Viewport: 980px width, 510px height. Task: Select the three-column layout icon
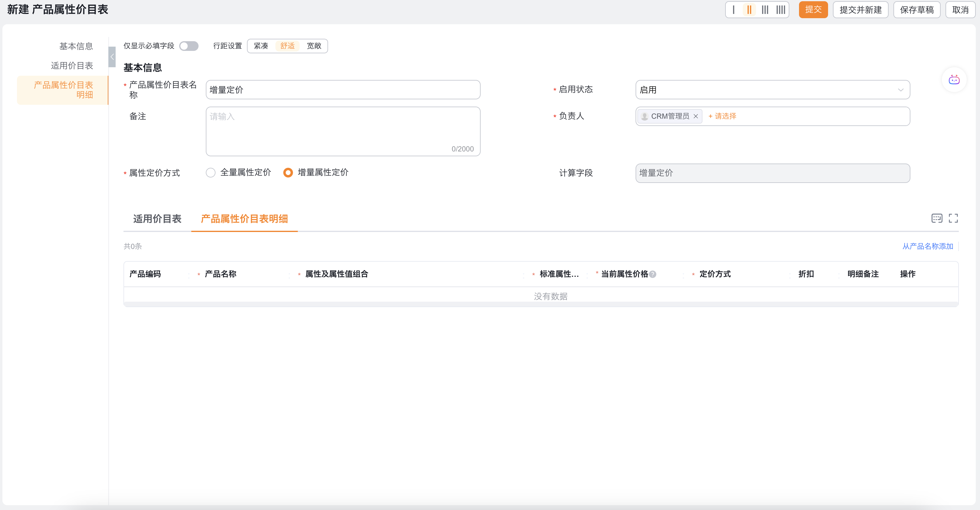765,9
